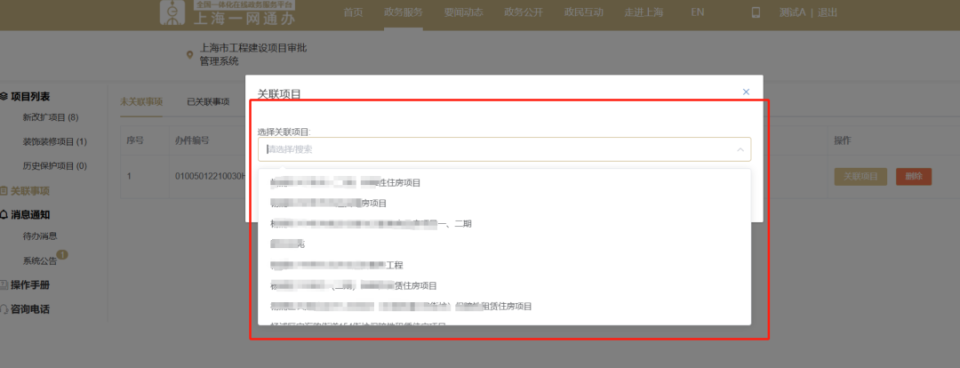Click the red 删除 button
This screenshot has width=960, height=368.
pos(913,176)
